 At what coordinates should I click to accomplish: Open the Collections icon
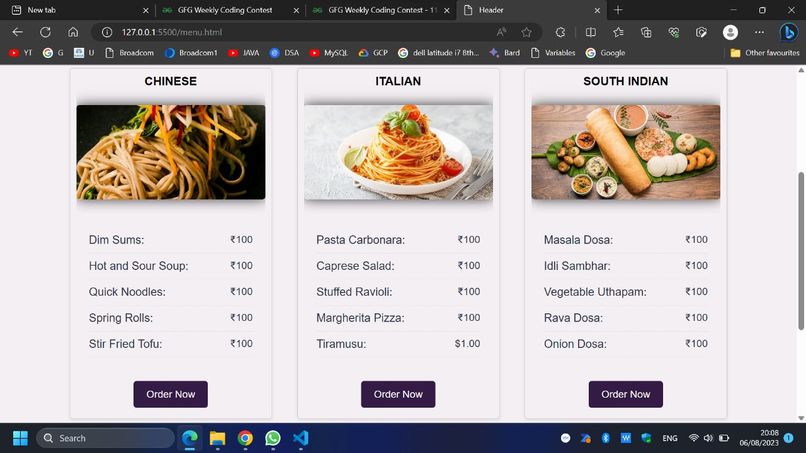pos(646,32)
